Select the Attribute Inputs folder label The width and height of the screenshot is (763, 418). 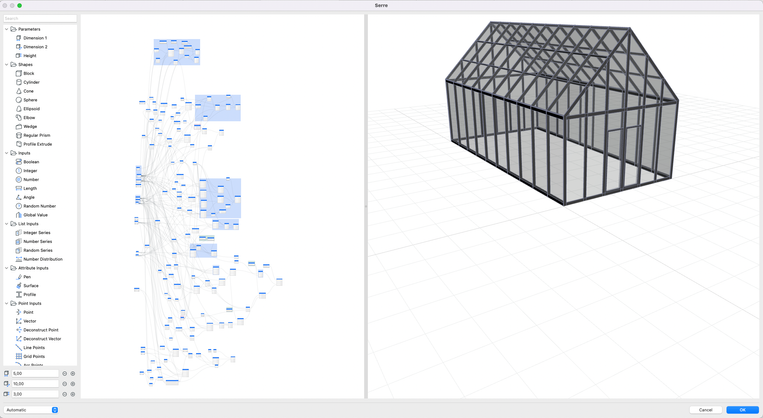pyautogui.click(x=33, y=268)
